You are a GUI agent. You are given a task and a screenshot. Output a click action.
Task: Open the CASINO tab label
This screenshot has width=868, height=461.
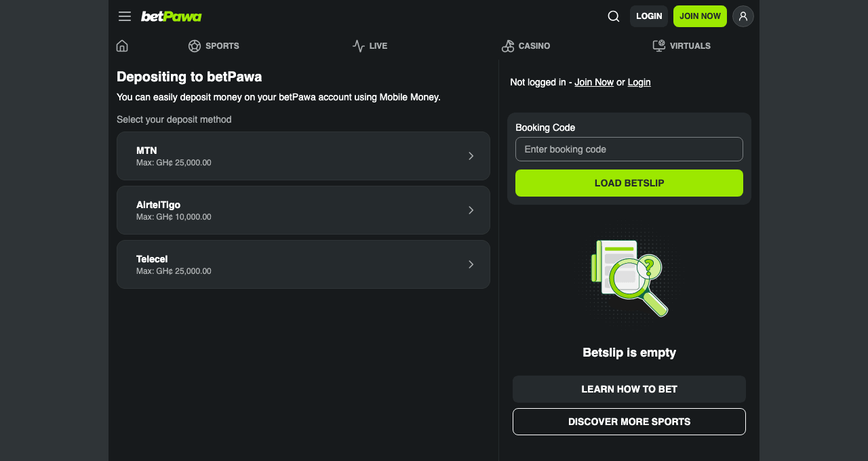click(534, 46)
